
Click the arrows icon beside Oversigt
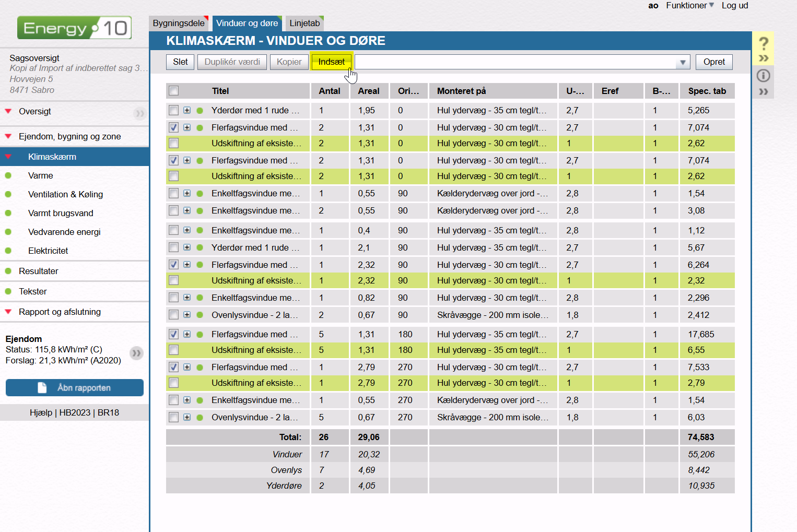pos(139,113)
